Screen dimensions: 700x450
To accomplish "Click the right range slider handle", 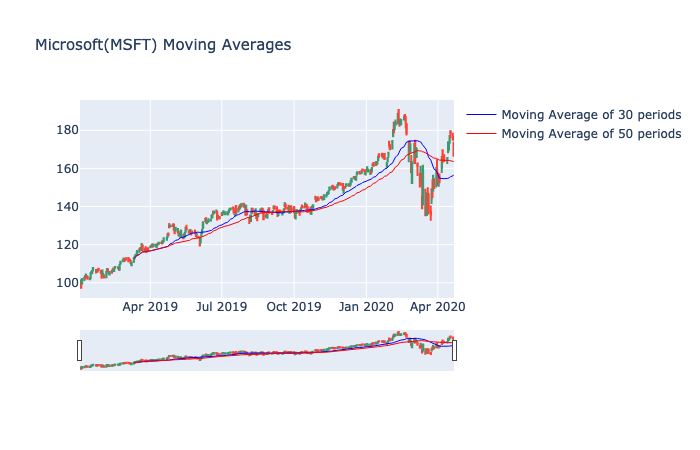I will (x=454, y=350).
